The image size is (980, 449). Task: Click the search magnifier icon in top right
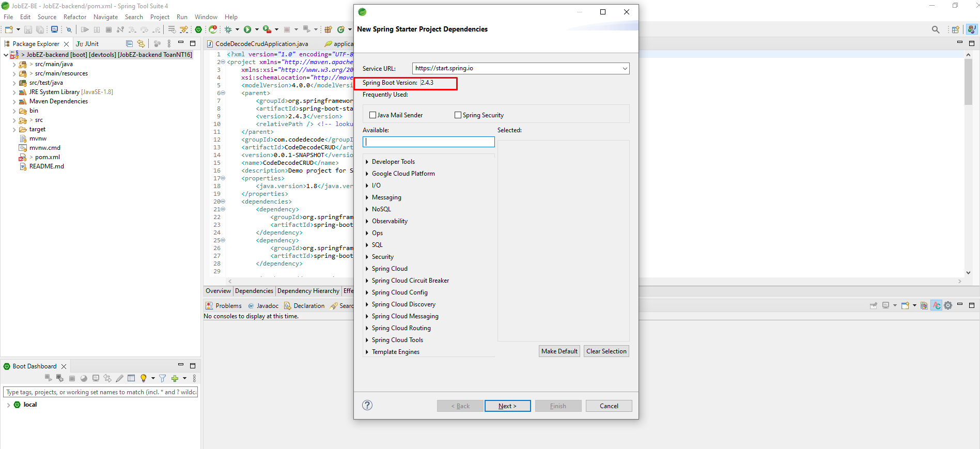936,29
